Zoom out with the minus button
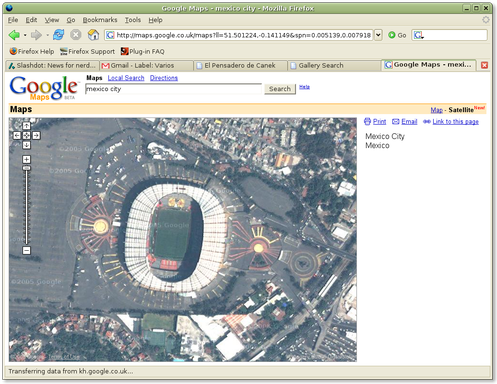 tap(26, 250)
